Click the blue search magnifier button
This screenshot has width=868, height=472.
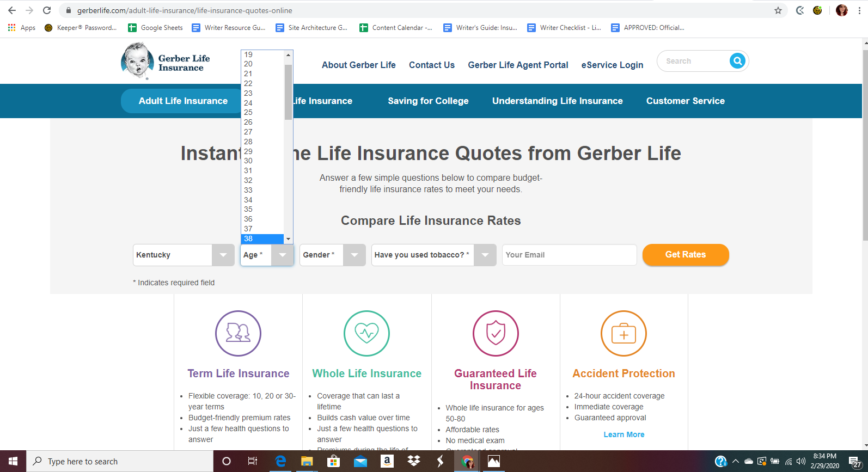pos(737,61)
